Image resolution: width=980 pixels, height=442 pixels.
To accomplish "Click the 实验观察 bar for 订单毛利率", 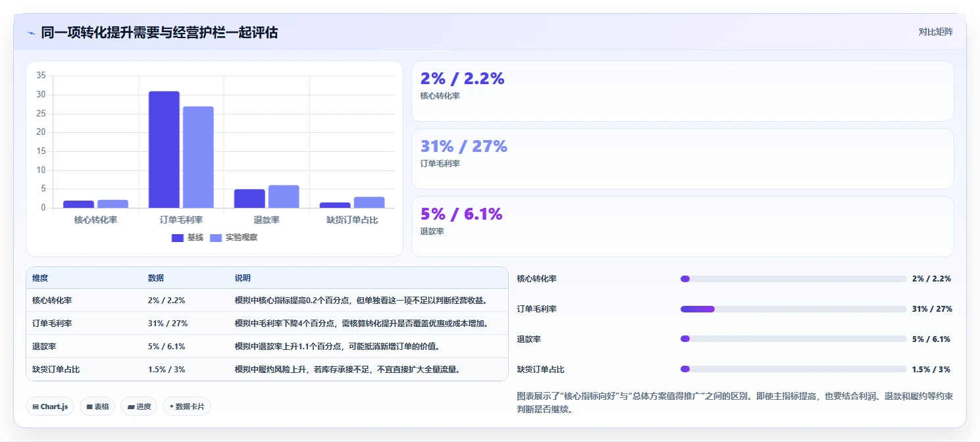I will (x=198, y=157).
